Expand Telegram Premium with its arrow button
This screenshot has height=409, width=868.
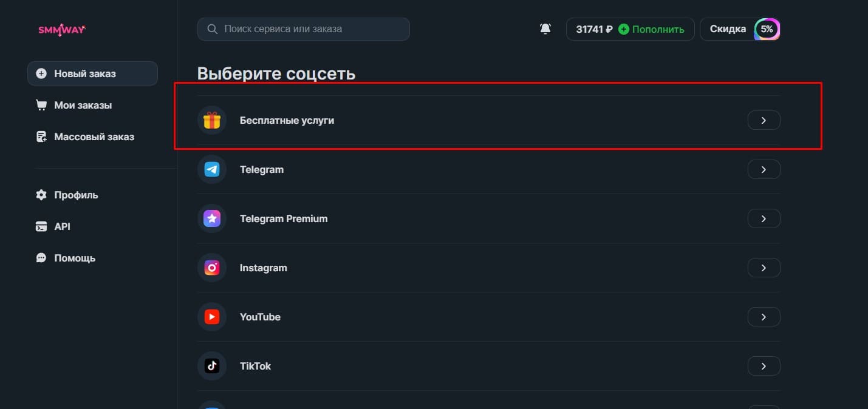pos(764,218)
